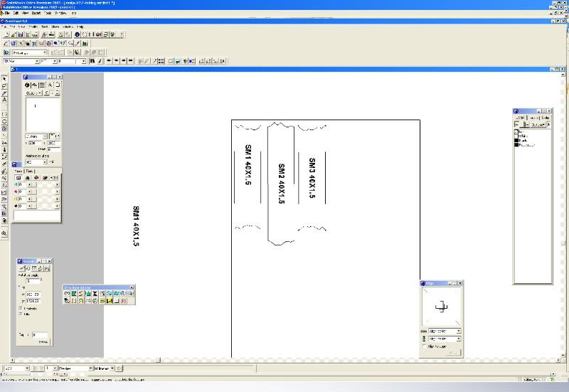This screenshot has width=569, height=392.
Task: Open the dropdown in the third toolbar row
Action: pos(45,53)
